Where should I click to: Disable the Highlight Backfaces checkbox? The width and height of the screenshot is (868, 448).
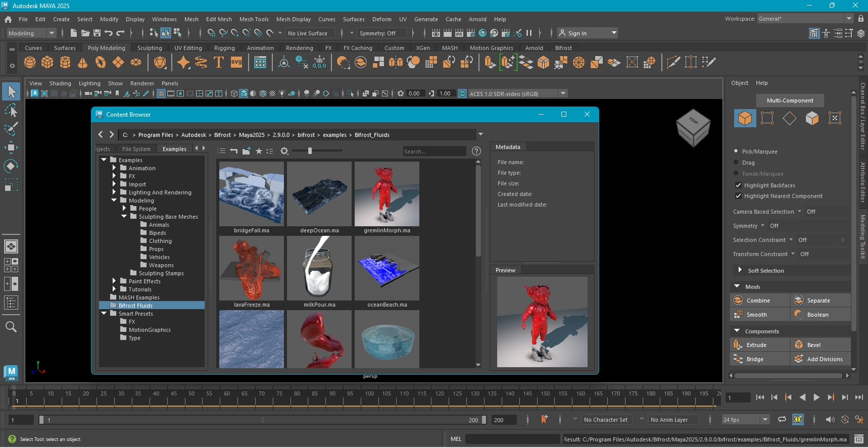(x=738, y=185)
